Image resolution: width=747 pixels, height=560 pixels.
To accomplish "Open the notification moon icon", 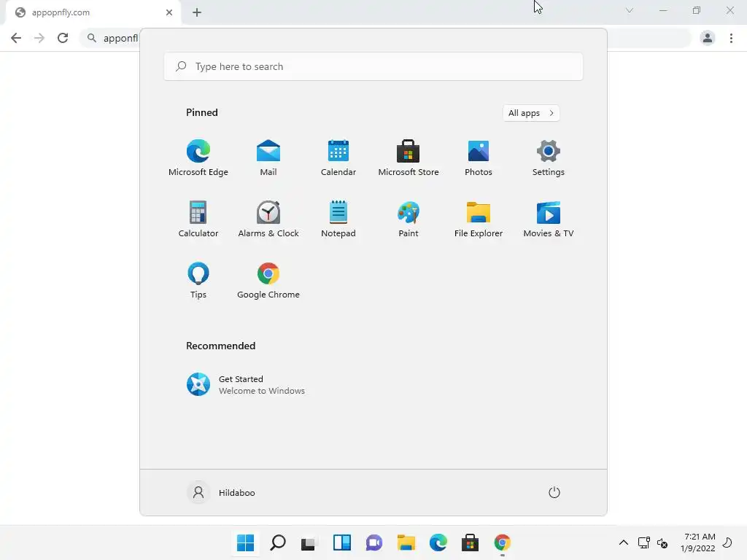I will pyautogui.click(x=727, y=542).
